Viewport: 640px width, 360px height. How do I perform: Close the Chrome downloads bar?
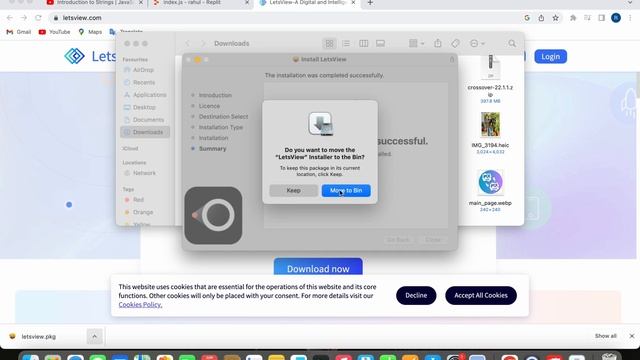tap(631, 336)
